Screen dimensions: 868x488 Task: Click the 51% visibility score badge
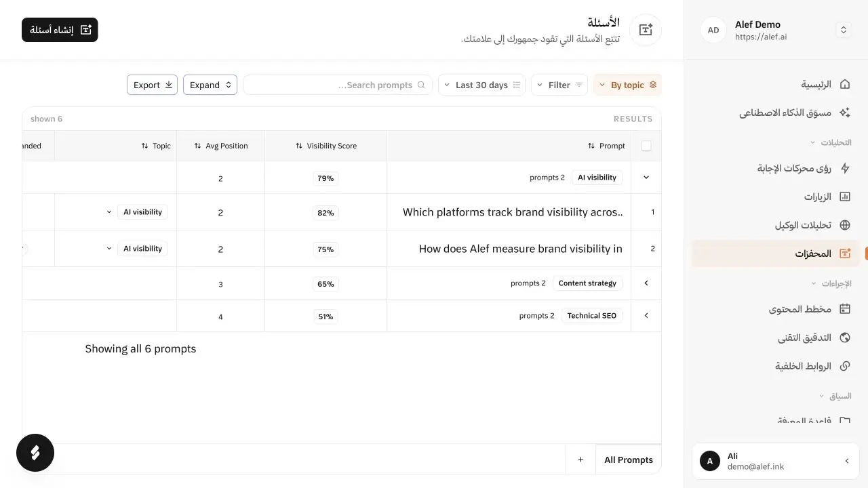[x=325, y=317]
